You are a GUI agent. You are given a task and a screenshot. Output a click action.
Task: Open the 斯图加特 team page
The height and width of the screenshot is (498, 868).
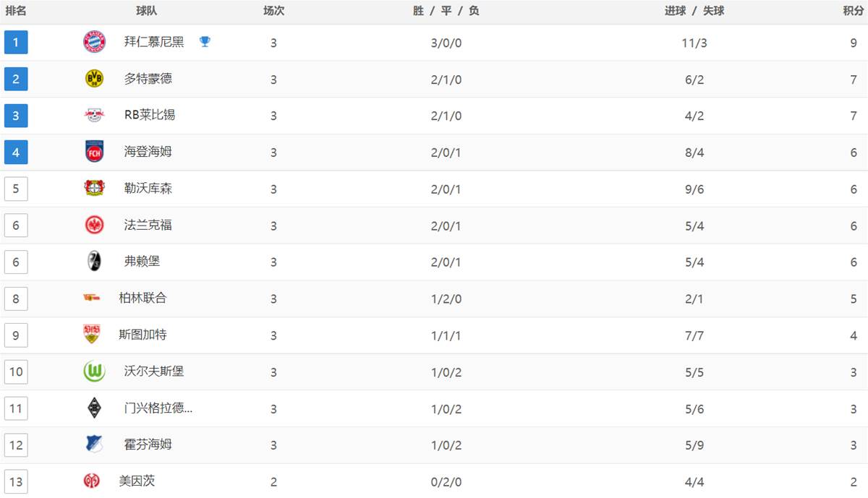coord(143,335)
